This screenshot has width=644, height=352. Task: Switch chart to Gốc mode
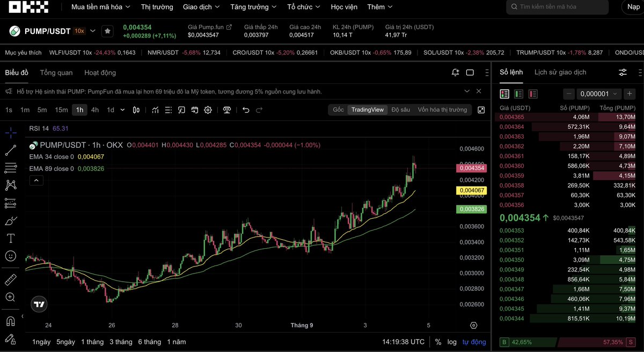click(x=338, y=110)
